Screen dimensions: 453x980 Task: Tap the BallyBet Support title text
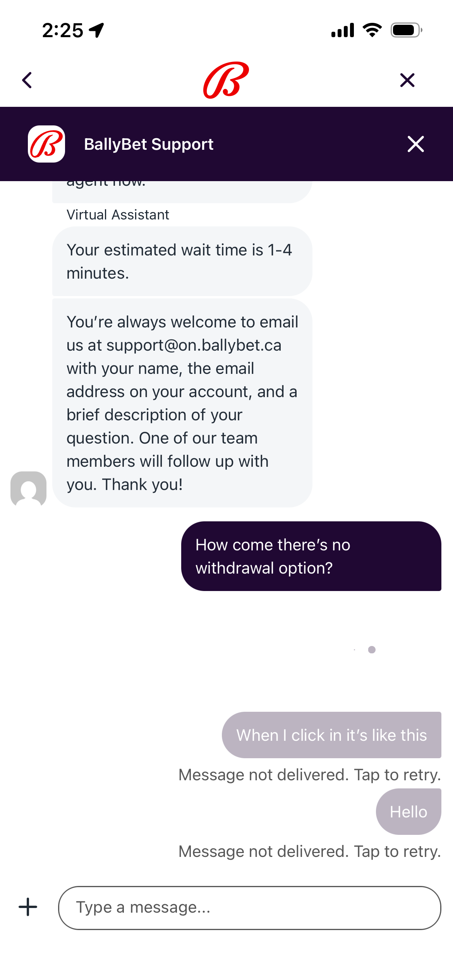[x=149, y=144]
